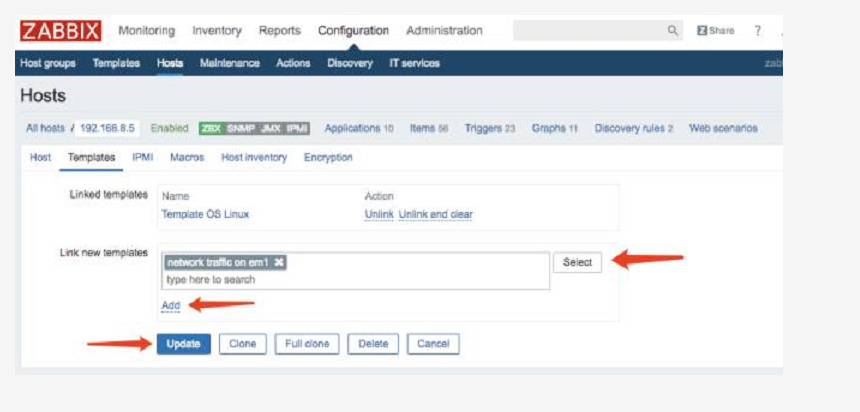Switch to the Templates tab under the breadcrumb
Viewport: 860px width, 412px height.
coord(92,157)
